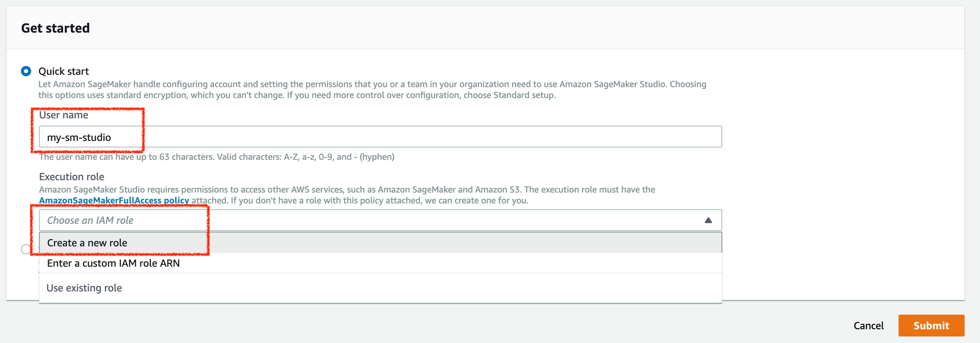The height and width of the screenshot is (343, 980).
Task: Select the Use existing role option
Action: click(x=84, y=288)
